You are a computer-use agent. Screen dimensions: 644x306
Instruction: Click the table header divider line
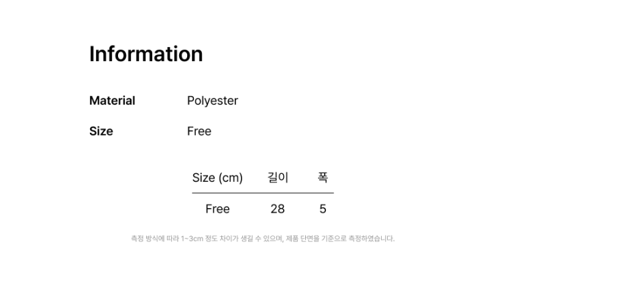(263, 193)
